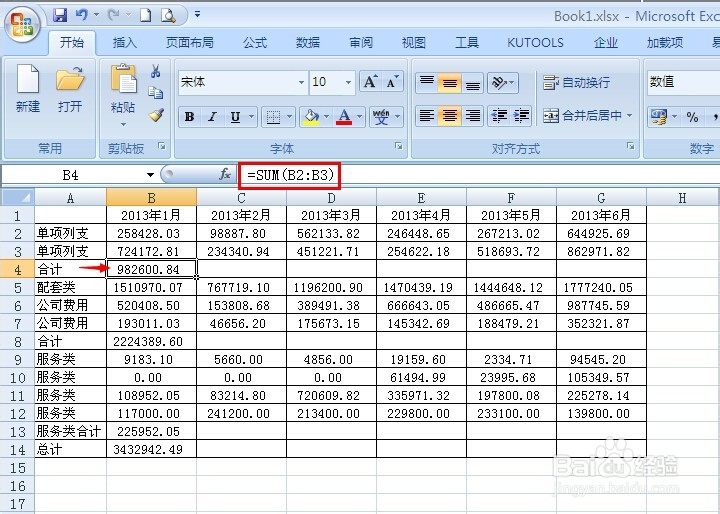Screen dimensions: 720x514
Task: Align text right
Action: point(472,116)
